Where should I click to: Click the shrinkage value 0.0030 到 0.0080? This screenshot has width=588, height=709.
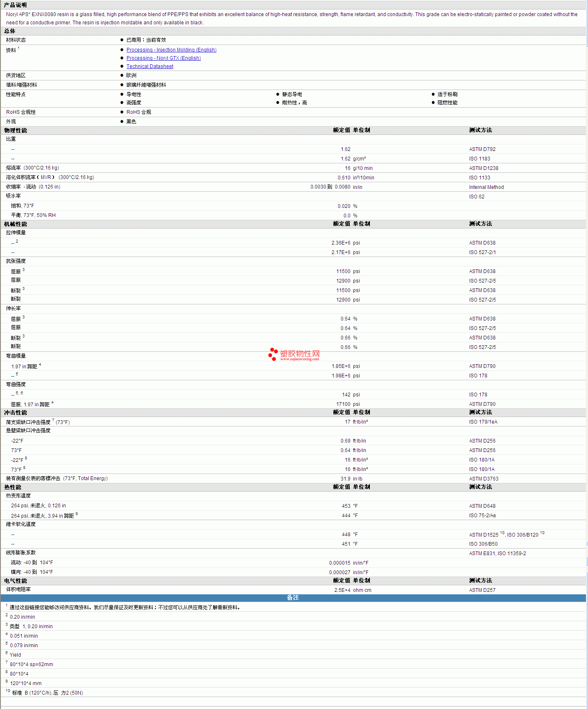point(330,187)
